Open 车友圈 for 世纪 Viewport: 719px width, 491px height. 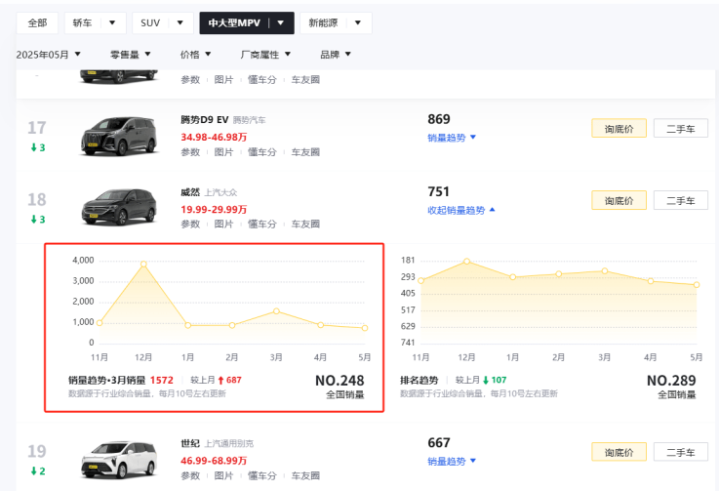305,476
